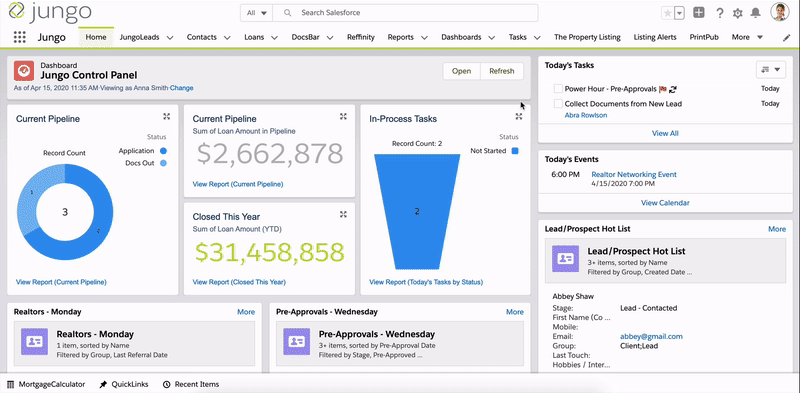Screen dimensions: 800x393
Task: Click View All in Today's Tasks
Action: (x=665, y=133)
